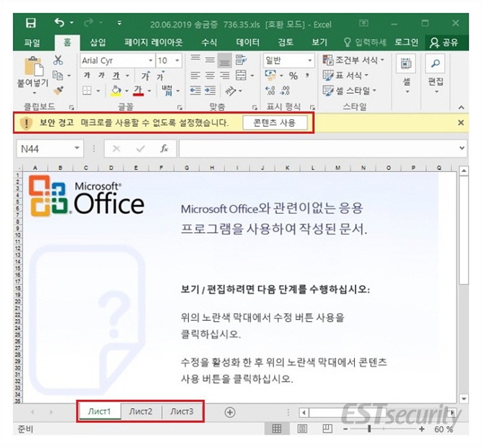Click the Cut scissors icon
Viewport: 482px width, 448px height.
[x=58, y=60]
